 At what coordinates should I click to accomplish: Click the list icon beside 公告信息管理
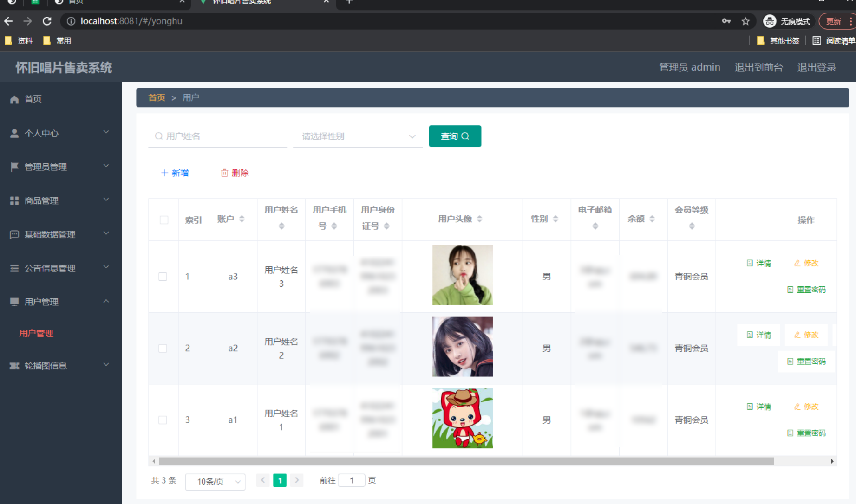click(x=14, y=268)
